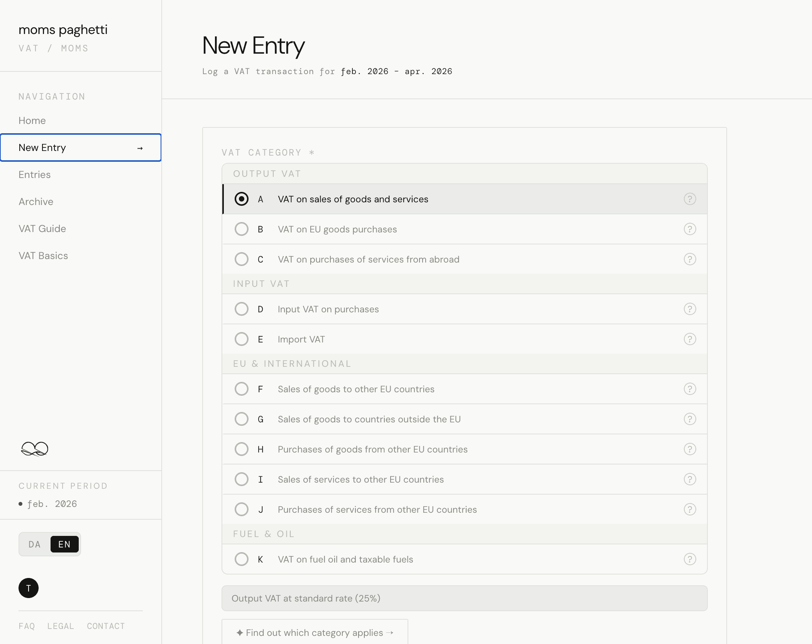
Task: Go to VAT Guide page
Action: 42,229
